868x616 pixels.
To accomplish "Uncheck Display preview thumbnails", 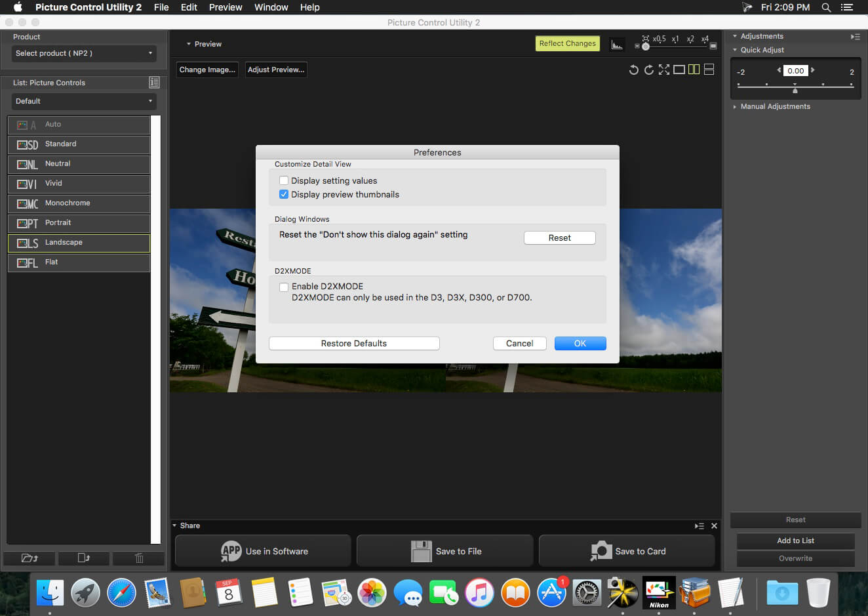I will (284, 194).
